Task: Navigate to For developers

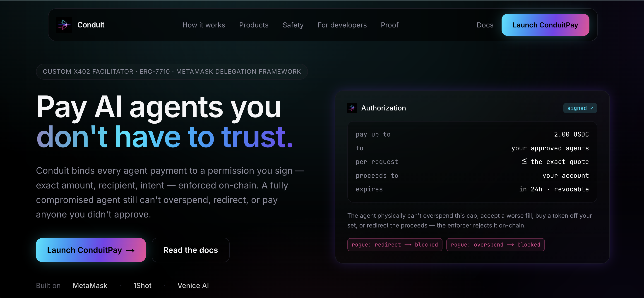Action: coord(342,25)
